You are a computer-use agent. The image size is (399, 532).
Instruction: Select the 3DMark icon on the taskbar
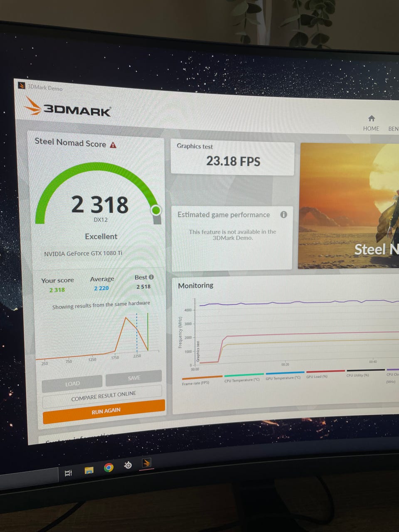(x=146, y=463)
